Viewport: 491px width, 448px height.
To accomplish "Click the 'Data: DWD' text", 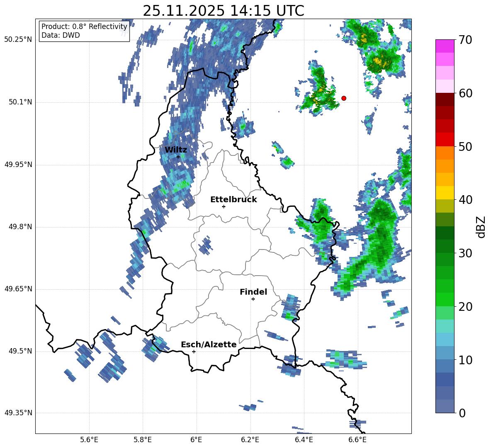I will [61, 35].
